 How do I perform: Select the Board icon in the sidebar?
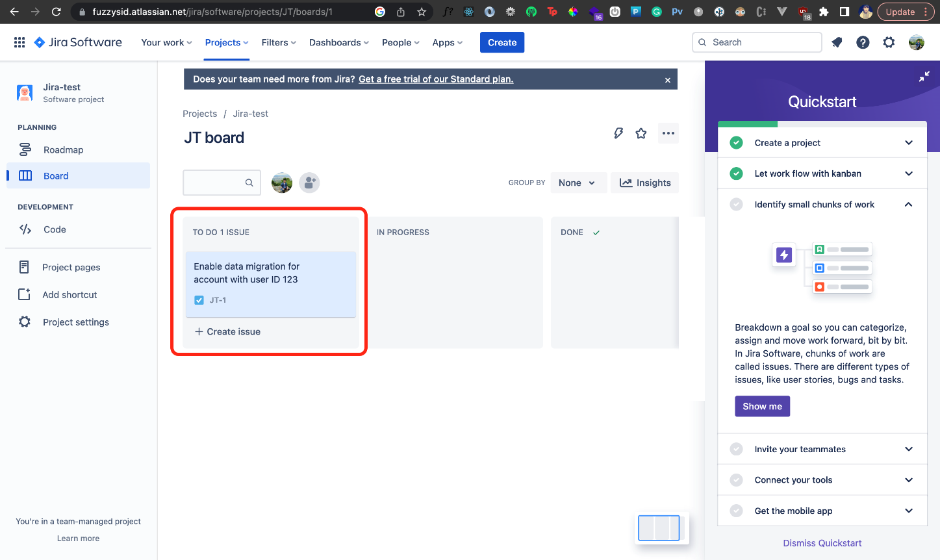(x=25, y=175)
